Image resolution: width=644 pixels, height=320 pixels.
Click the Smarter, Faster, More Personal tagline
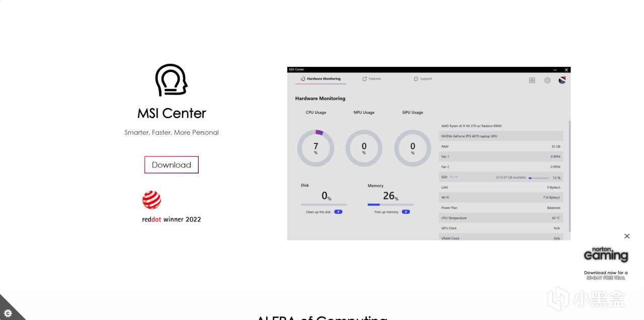click(x=172, y=132)
